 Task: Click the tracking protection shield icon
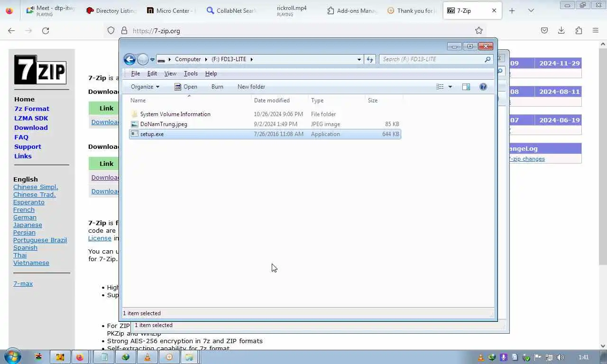[111, 31]
